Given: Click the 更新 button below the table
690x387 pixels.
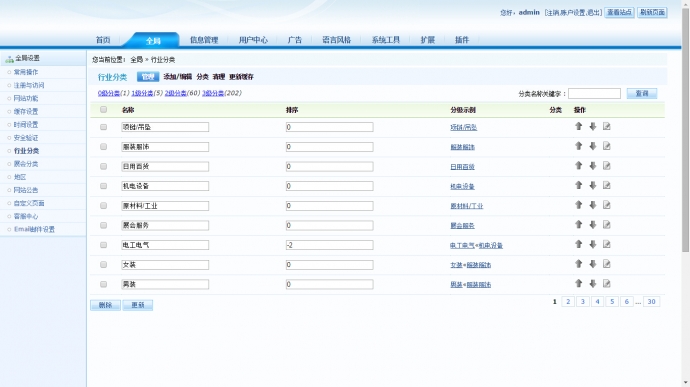Looking at the screenshot, I should pos(138,305).
